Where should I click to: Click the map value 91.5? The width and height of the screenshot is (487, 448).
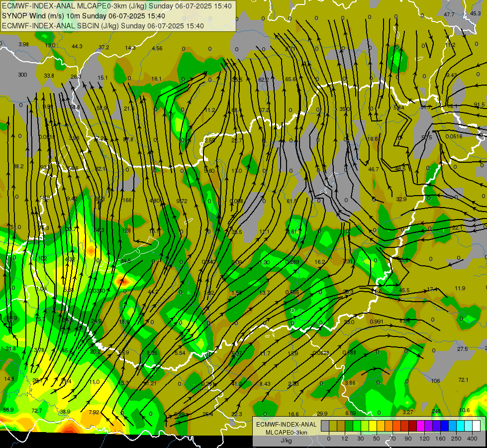point(479,105)
